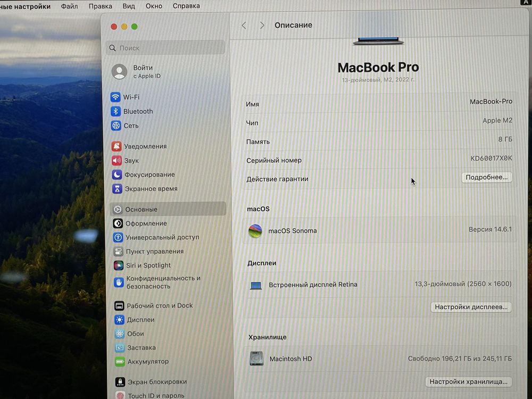Open the Заставка icon
Viewport: 532px width, 399px height.
tap(120, 348)
